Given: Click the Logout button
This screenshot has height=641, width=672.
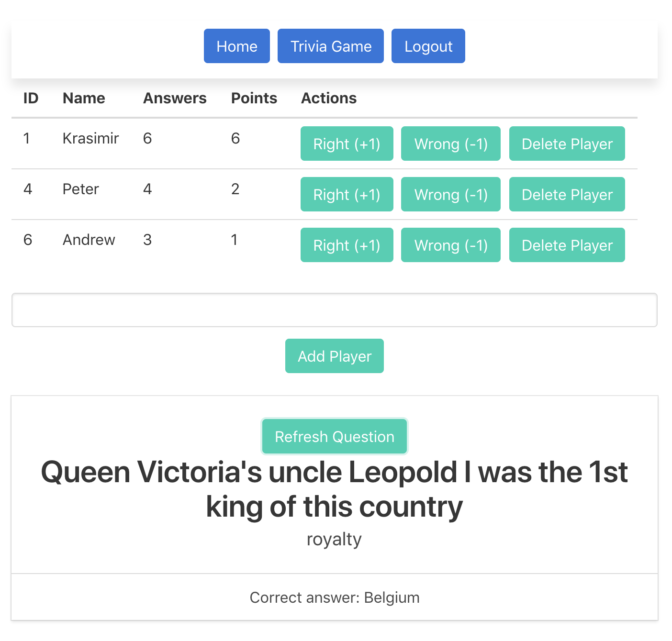Looking at the screenshot, I should coord(428,46).
